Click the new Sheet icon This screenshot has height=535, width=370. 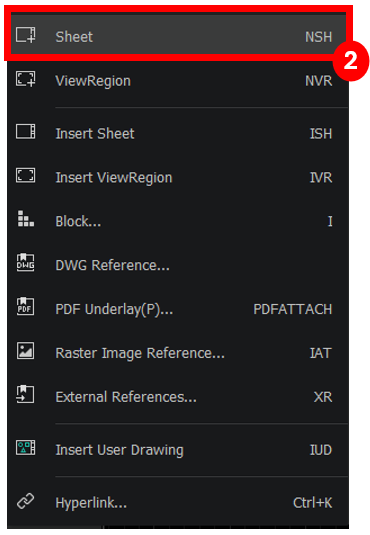[26, 35]
